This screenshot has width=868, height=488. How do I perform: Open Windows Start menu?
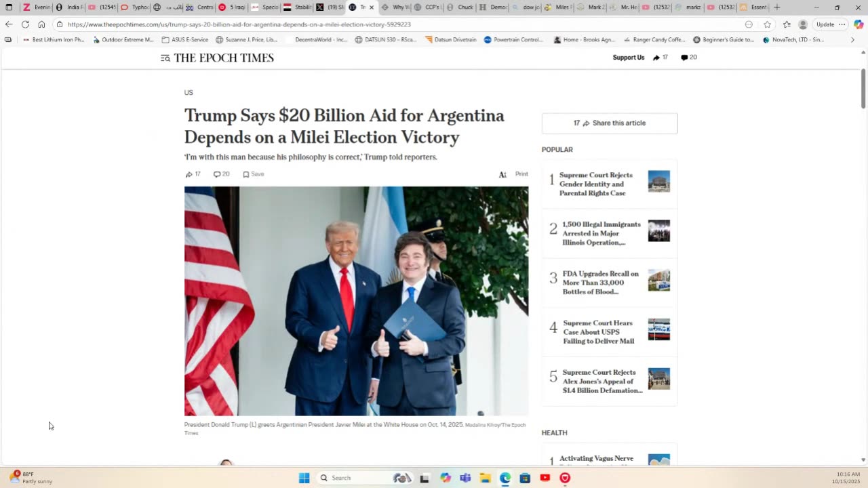[304, 478]
